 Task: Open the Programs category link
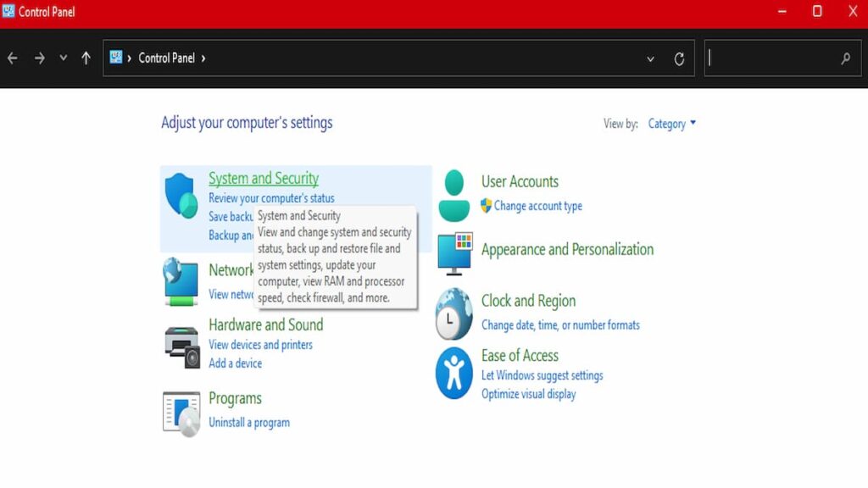[x=235, y=398]
